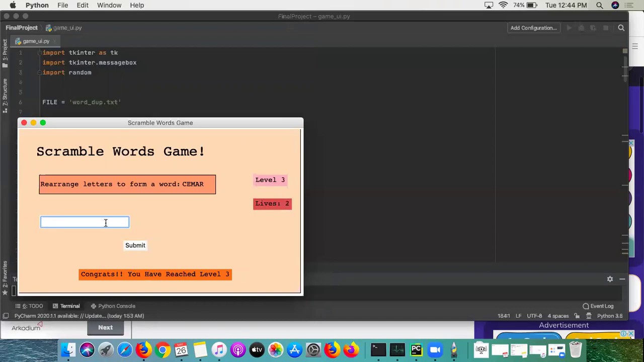The image size is (644, 362).
Task: Collapse the import block fold marker on line 1
Action: point(39,53)
